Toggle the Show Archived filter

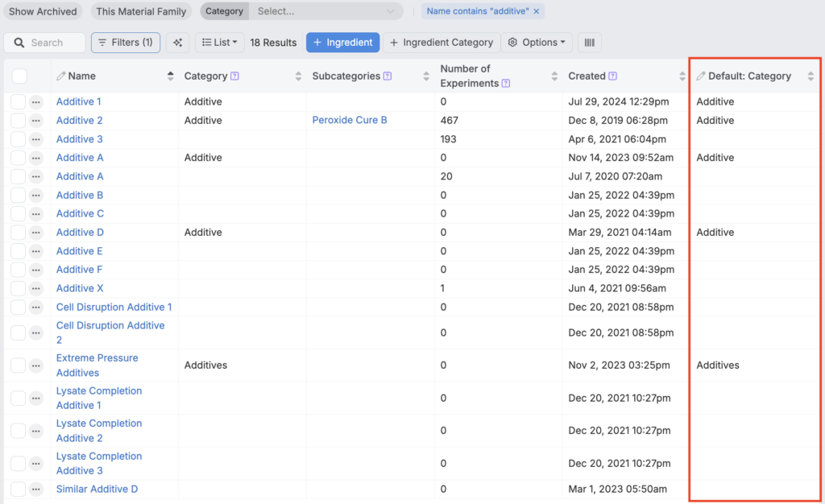pos(43,11)
